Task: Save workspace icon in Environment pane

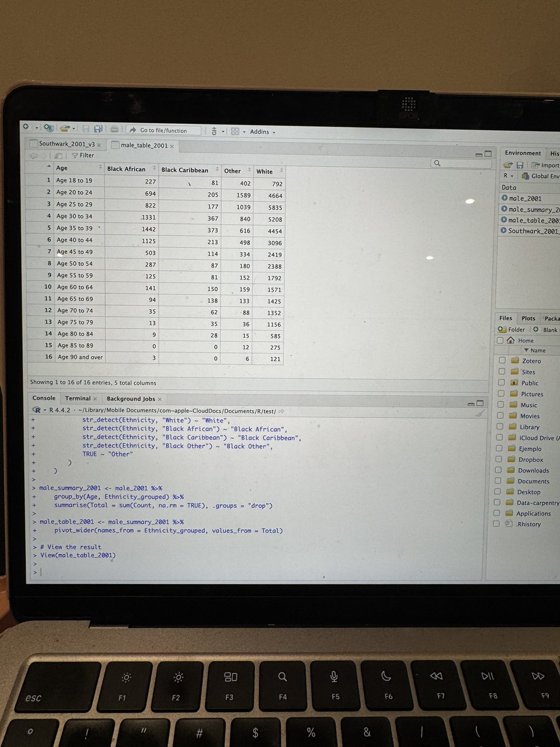Action: (519, 165)
